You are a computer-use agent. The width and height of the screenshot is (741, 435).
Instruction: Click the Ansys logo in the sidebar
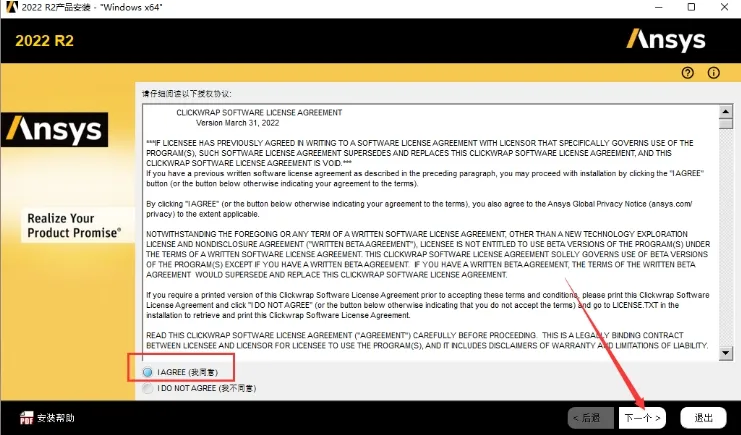(54, 130)
